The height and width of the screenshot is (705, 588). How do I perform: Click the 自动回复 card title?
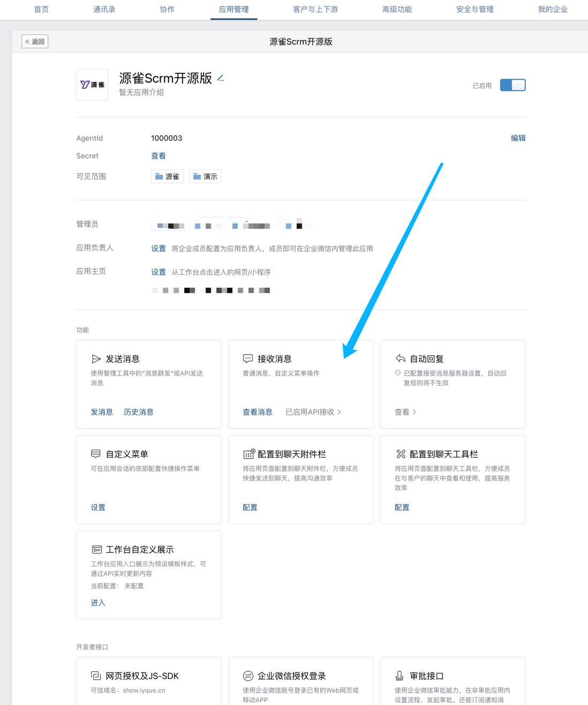(x=427, y=359)
